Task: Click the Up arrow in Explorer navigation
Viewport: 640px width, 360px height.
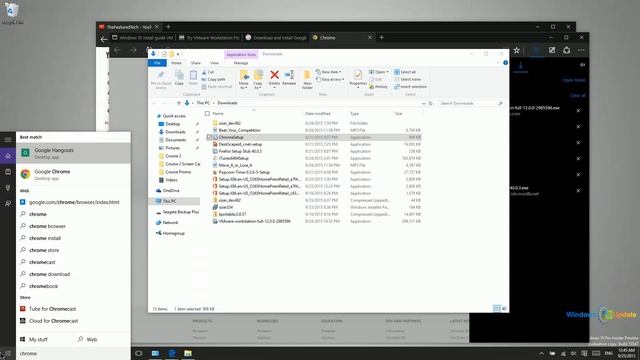Action: 178,103
